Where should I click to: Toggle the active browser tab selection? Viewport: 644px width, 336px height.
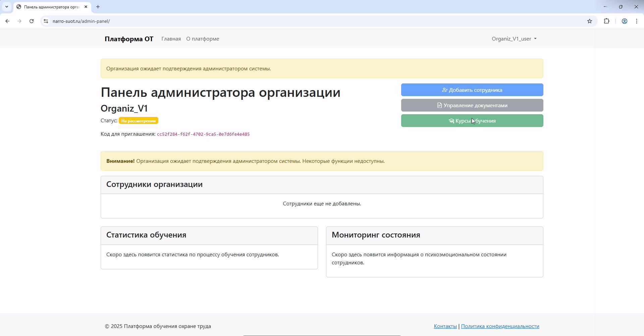coord(50,7)
